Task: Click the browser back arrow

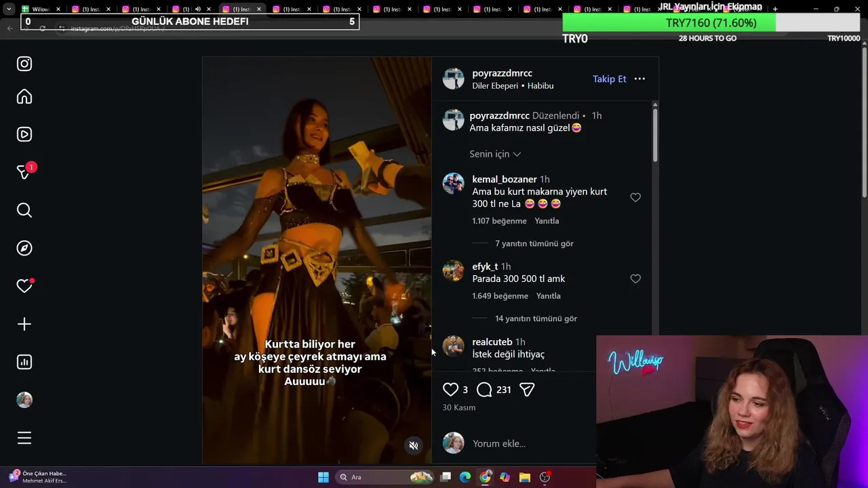Action: [10, 28]
